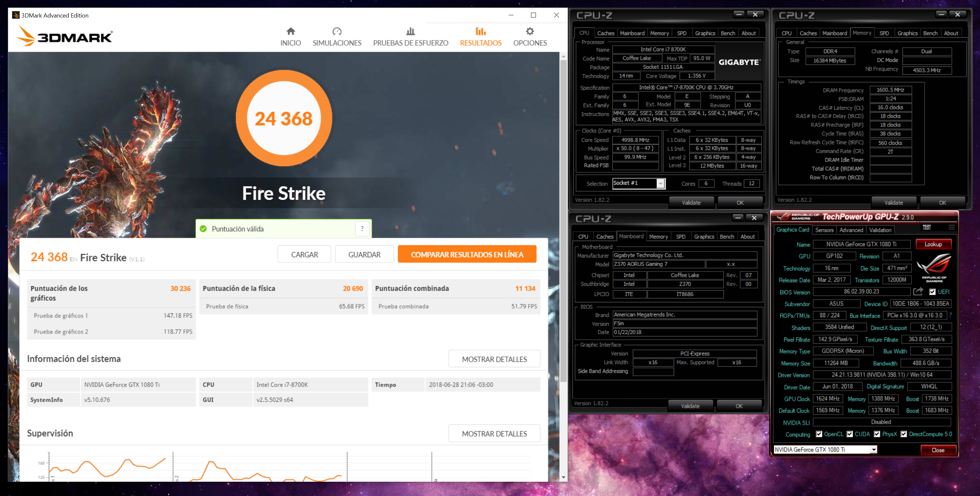
Task: Click the Intel Core i7 8700K name field
Action: click(x=663, y=49)
